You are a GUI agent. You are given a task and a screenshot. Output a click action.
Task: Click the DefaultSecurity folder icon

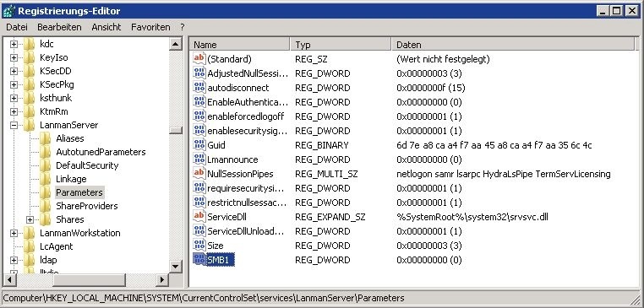45,165
